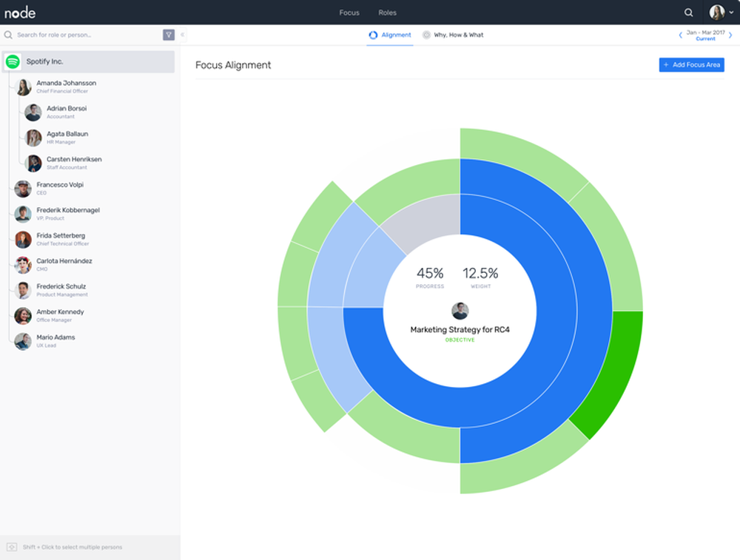
Task: Open the sidebar filter icon
Action: 169,35
